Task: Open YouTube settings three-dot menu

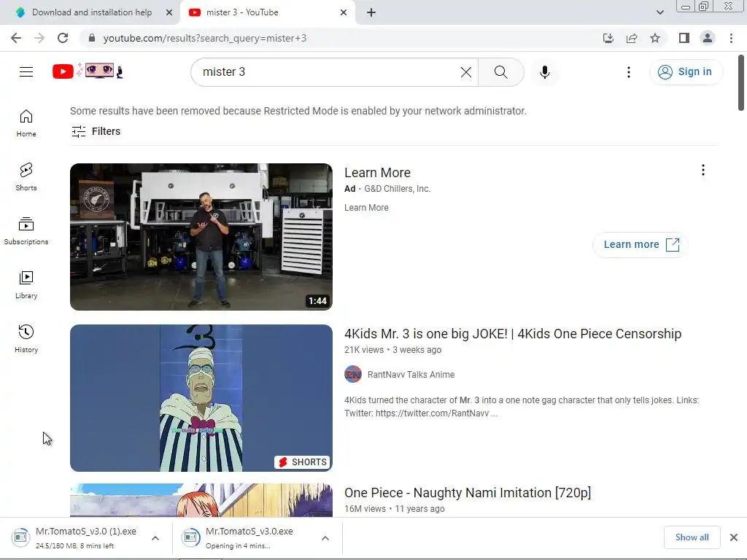Action: coord(629,72)
